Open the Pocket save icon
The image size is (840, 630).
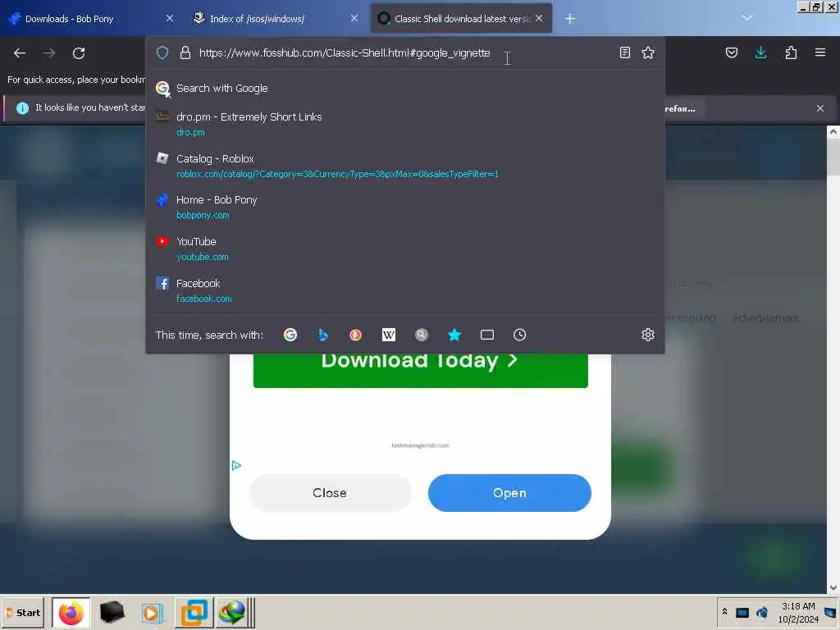coord(732,52)
